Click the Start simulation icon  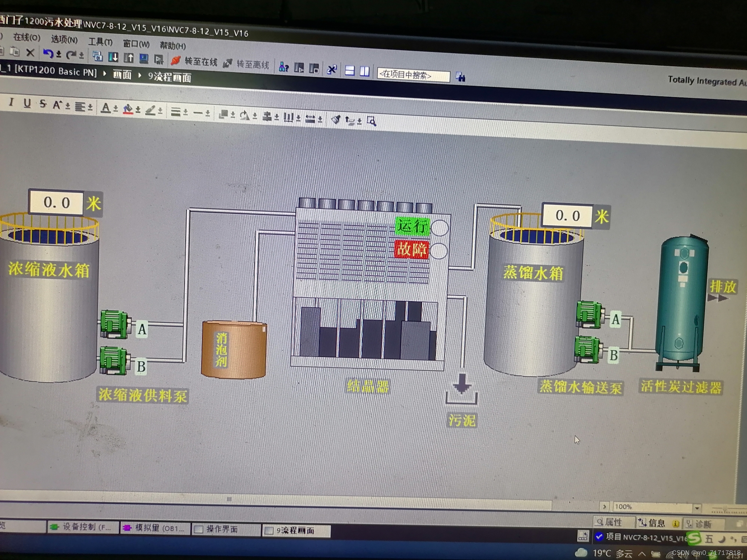click(144, 59)
